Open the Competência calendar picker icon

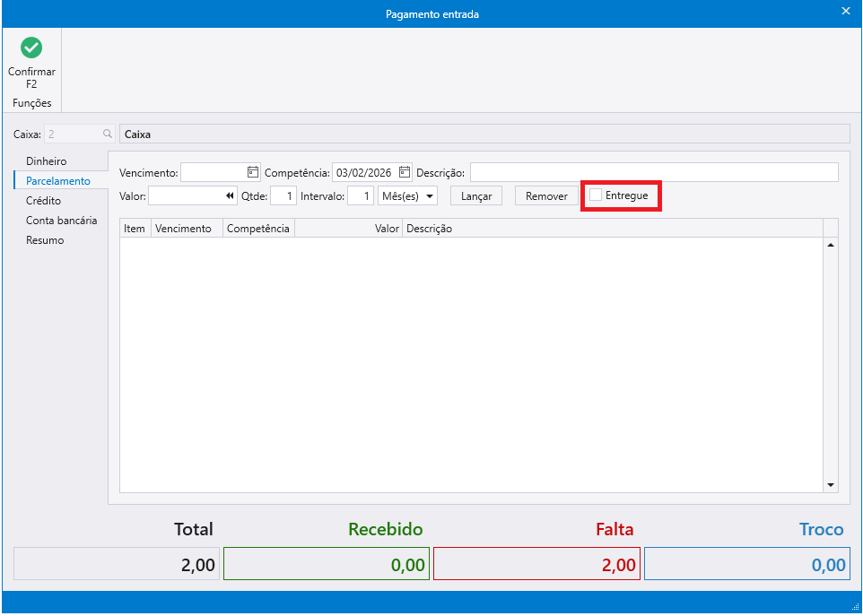[405, 172]
